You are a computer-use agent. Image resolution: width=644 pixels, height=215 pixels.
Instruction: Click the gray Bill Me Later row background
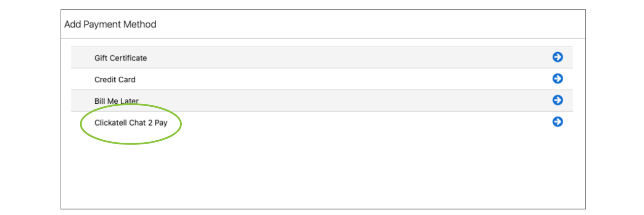(322, 100)
